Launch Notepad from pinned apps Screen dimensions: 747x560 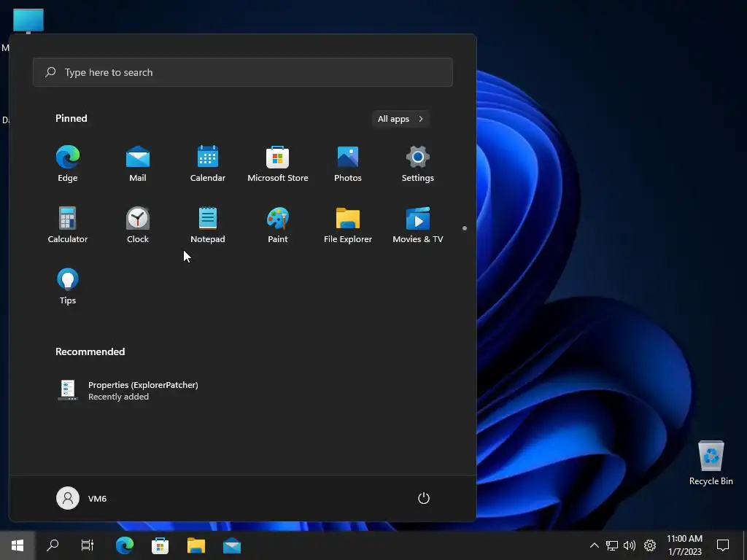coord(208,225)
